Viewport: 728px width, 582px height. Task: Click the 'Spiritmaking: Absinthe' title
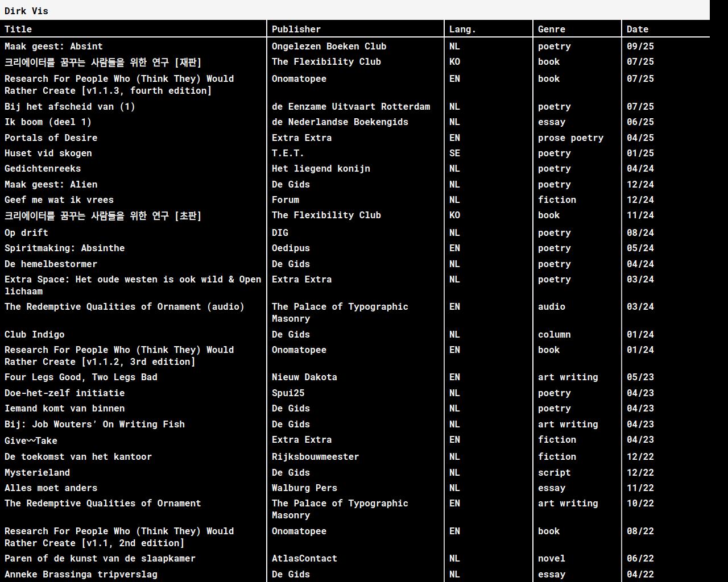click(64, 248)
